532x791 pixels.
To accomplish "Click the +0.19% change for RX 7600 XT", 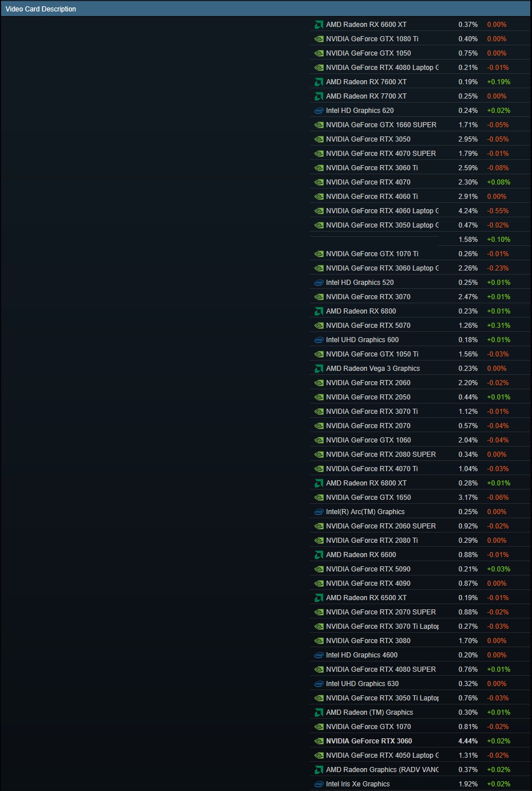I will [x=498, y=82].
